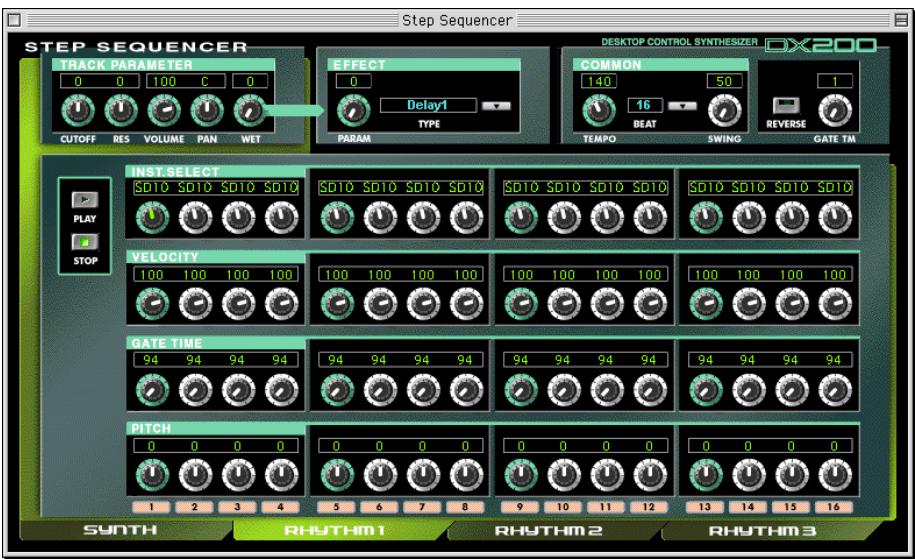
Task: Switch to the Synth tab
Action: [x=120, y=530]
